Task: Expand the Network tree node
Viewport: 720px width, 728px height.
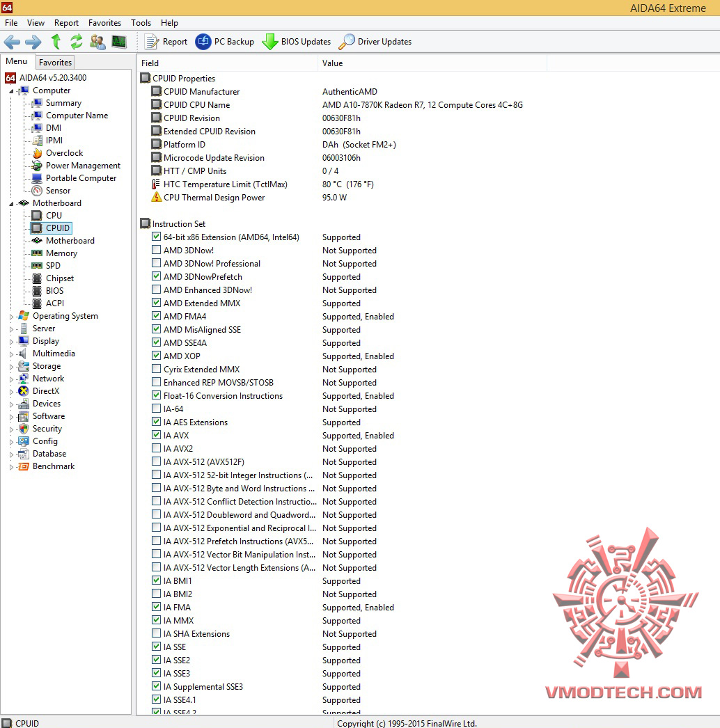Action: pos(11,379)
